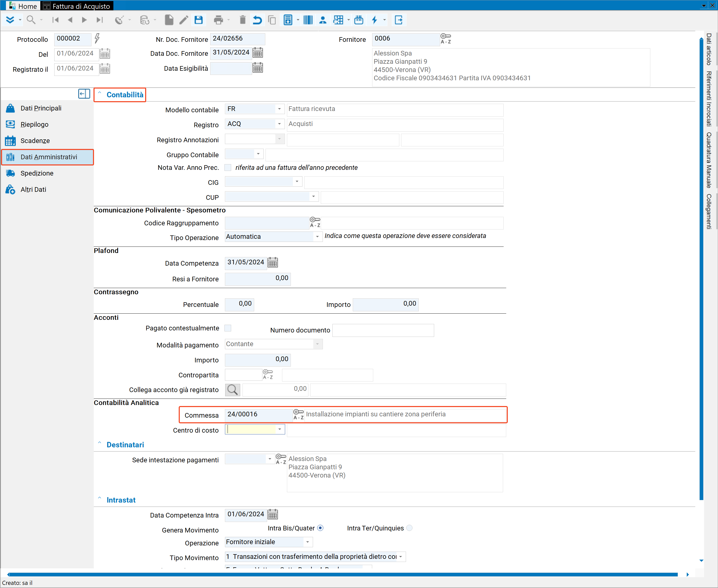Open Commessa lookup A-Z key icon
Screen dimensions: 718x588
pyautogui.click(x=298, y=414)
